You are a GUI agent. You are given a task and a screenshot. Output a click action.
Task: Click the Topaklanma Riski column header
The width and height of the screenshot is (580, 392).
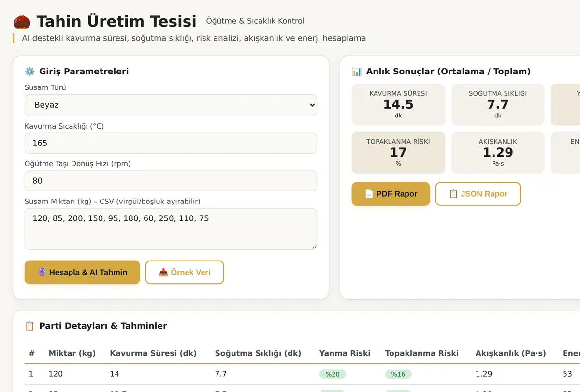[x=421, y=353]
